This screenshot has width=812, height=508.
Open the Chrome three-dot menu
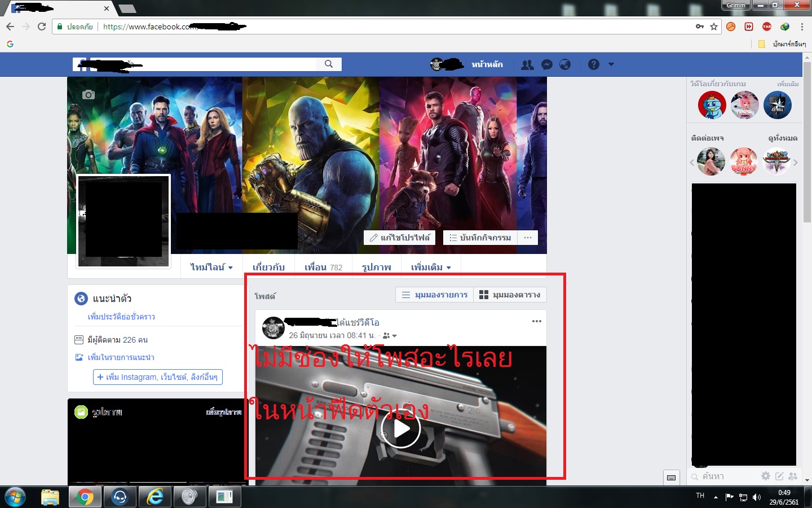tap(802, 27)
